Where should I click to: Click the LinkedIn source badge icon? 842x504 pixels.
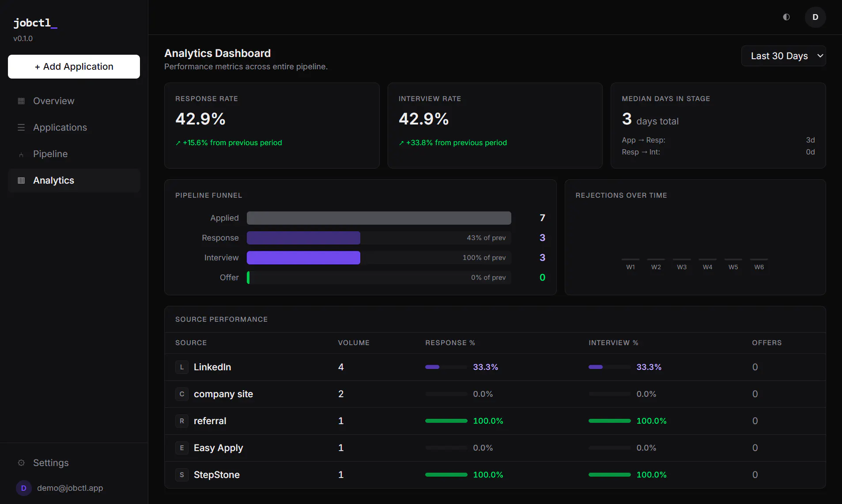182,367
